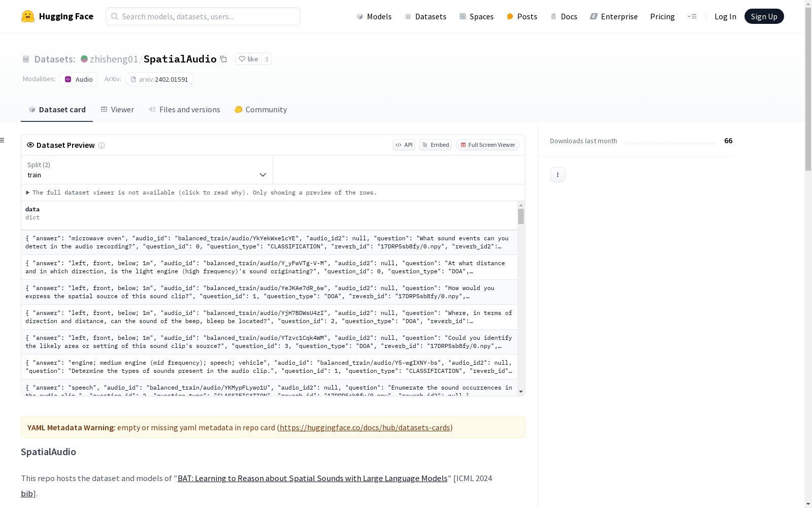Expand the full dataset viewer unavailable notice

[x=201, y=193]
